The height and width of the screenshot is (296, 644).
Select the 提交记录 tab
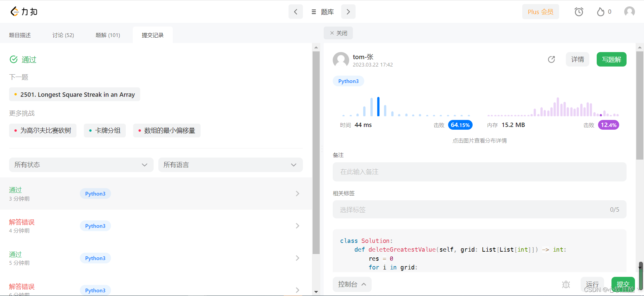(x=153, y=35)
